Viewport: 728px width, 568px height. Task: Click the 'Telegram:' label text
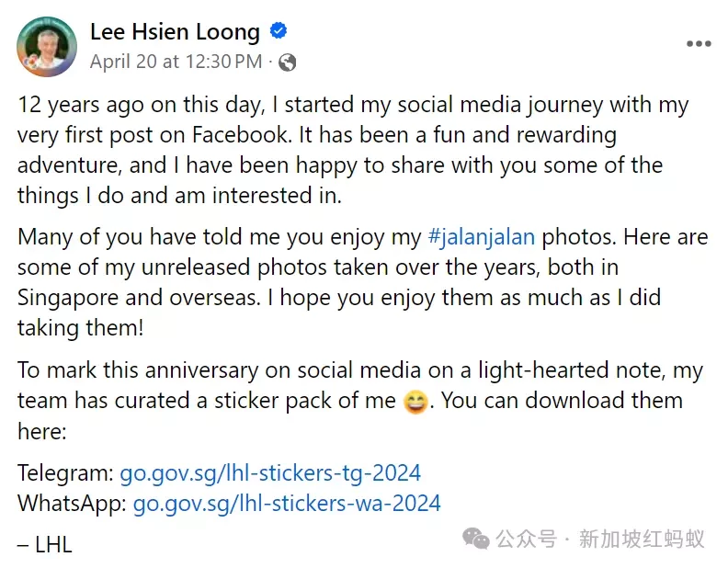65,473
